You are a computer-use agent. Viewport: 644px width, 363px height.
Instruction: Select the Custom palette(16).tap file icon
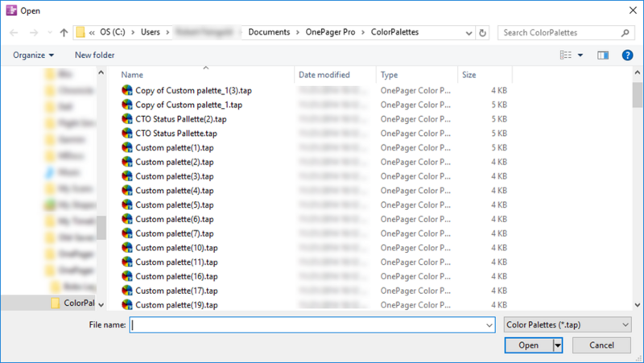[127, 276]
